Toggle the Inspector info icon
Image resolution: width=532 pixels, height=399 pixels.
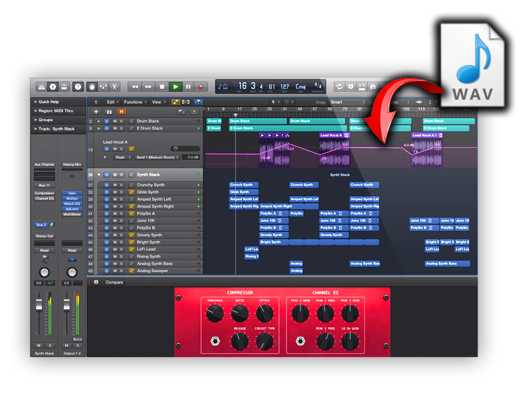[x=53, y=87]
